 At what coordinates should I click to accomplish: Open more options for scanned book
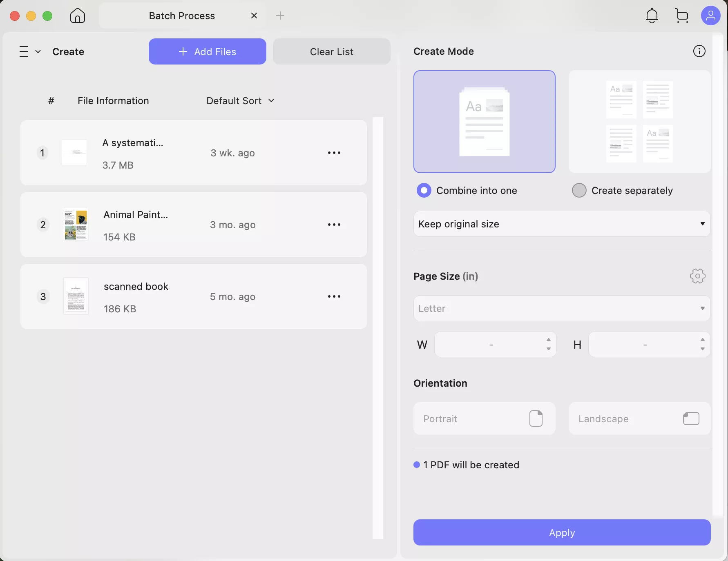[x=334, y=296]
